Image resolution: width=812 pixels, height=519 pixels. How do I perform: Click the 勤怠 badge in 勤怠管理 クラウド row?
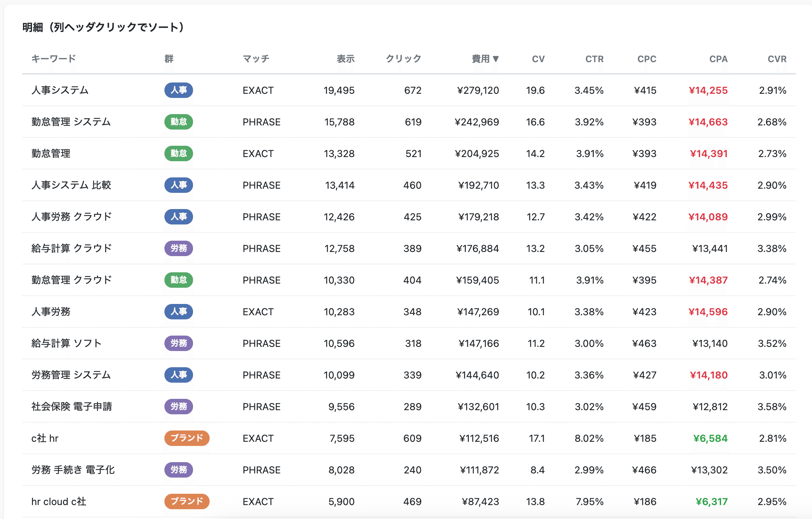click(x=179, y=280)
